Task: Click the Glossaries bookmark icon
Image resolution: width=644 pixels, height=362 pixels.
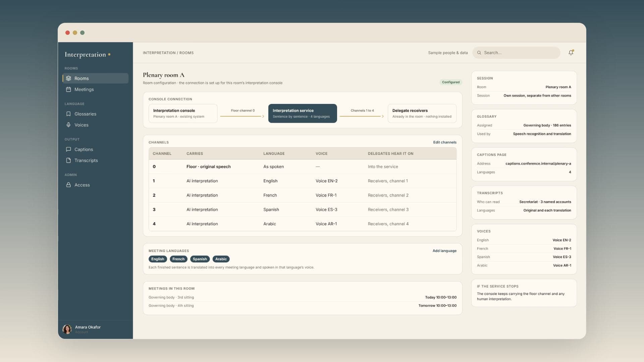Action: pyautogui.click(x=68, y=114)
